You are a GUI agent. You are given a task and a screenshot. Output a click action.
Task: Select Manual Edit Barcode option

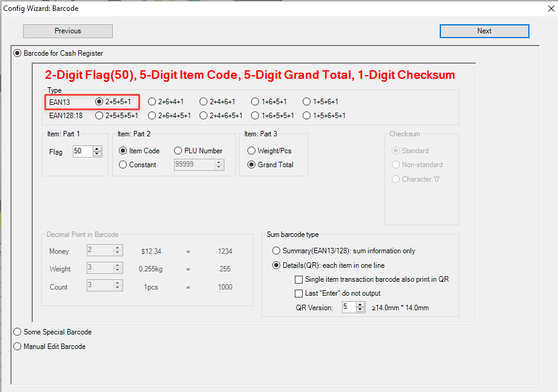[x=50, y=346]
